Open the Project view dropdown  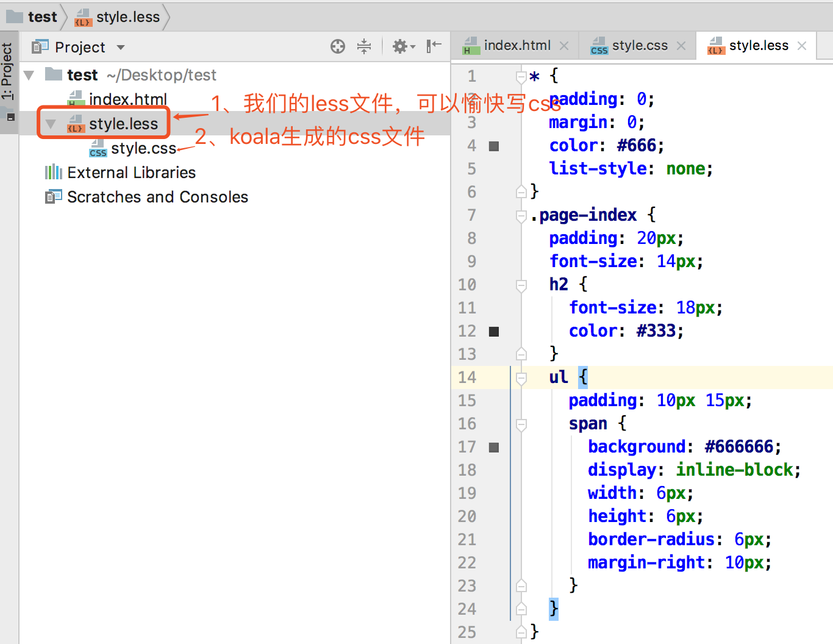[x=121, y=48]
